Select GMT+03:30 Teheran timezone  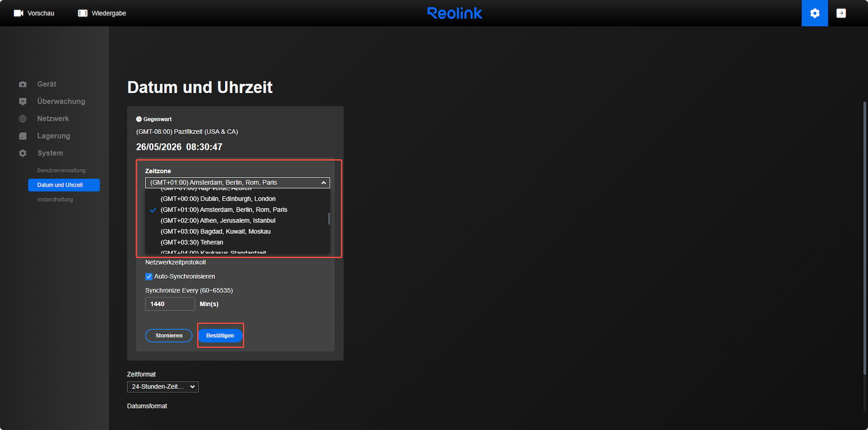coord(192,242)
